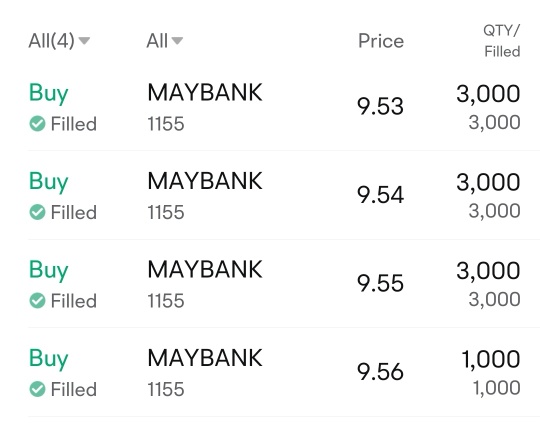The width and height of the screenshot is (540, 424).
Task: Click the 9.55 price value
Action: point(380,283)
